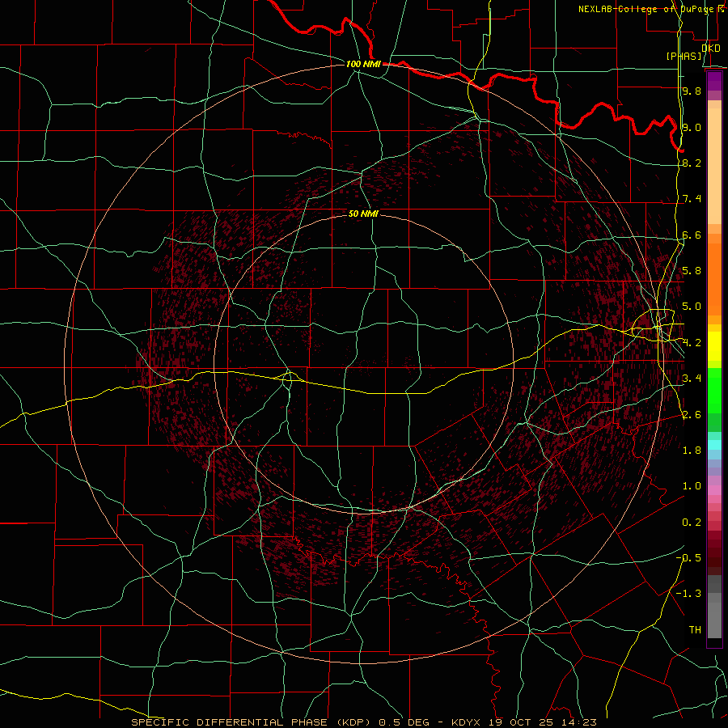Click the gray band near the TH label

click(714, 620)
